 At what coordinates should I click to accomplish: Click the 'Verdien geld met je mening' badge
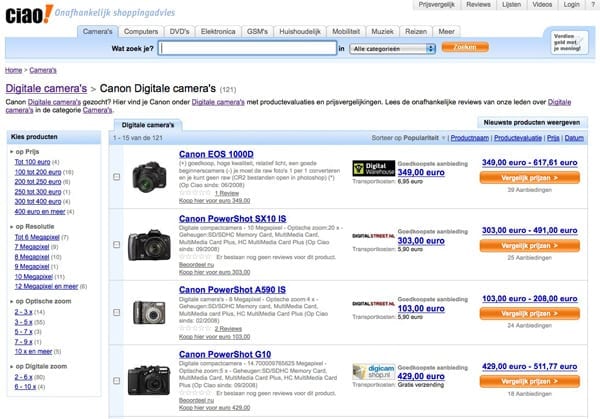click(x=567, y=42)
